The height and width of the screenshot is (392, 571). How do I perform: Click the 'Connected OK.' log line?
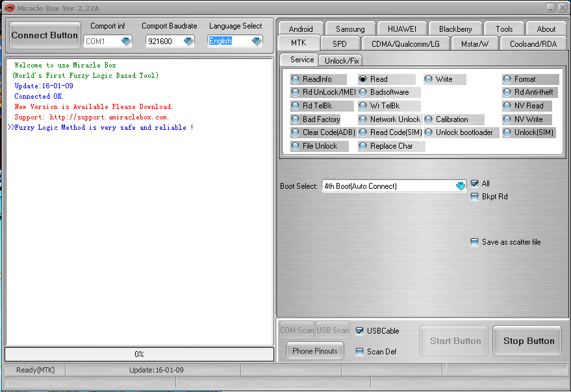39,97
